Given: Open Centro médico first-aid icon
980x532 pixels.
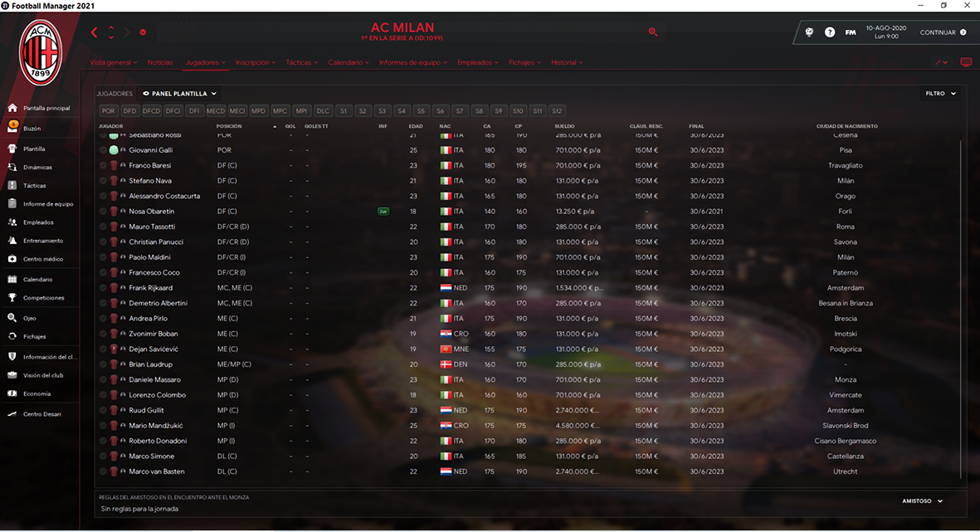Looking at the screenshot, I should 12,259.
